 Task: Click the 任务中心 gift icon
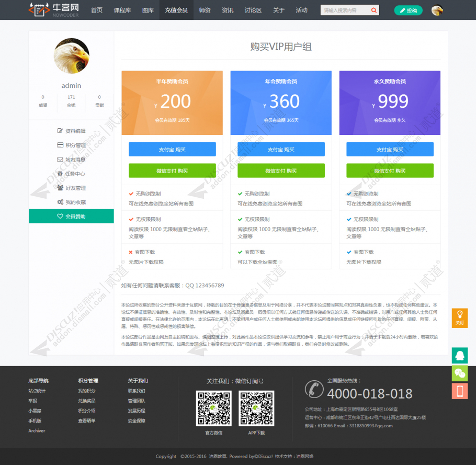(60, 174)
